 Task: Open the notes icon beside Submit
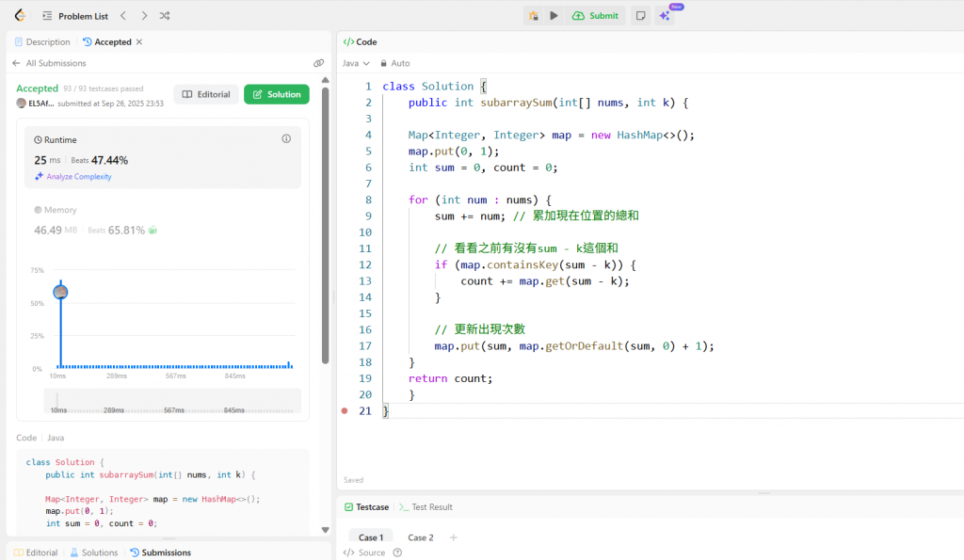(x=640, y=16)
